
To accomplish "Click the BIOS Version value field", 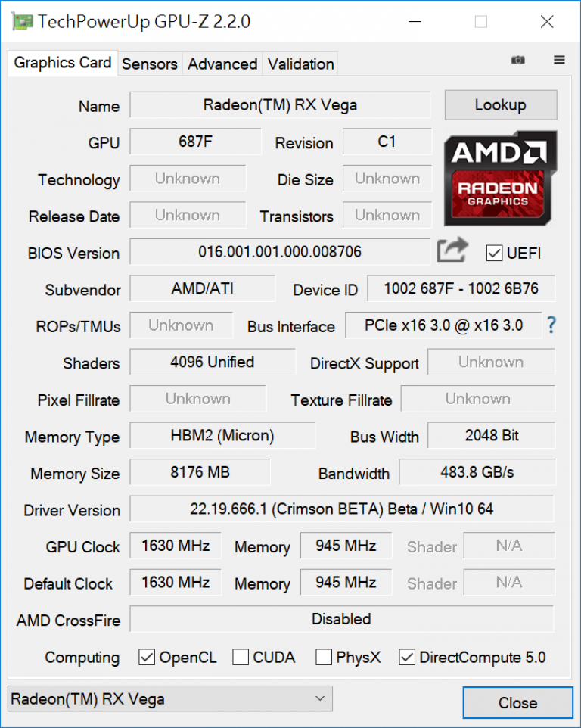I will (280, 252).
